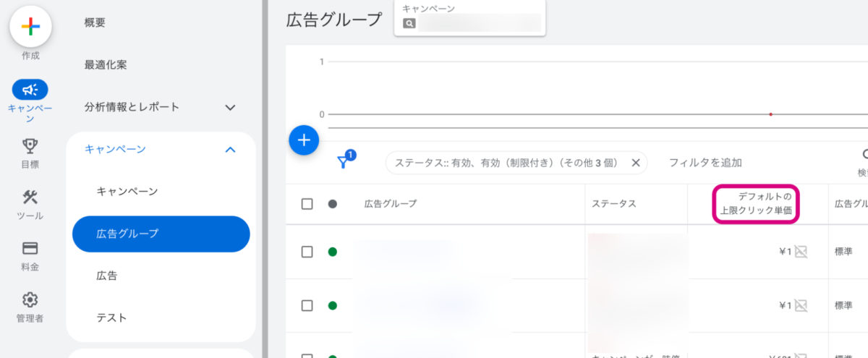Click the multicolor plus 作成 button
Image resolution: width=868 pixels, height=358 pixels.
30,27
